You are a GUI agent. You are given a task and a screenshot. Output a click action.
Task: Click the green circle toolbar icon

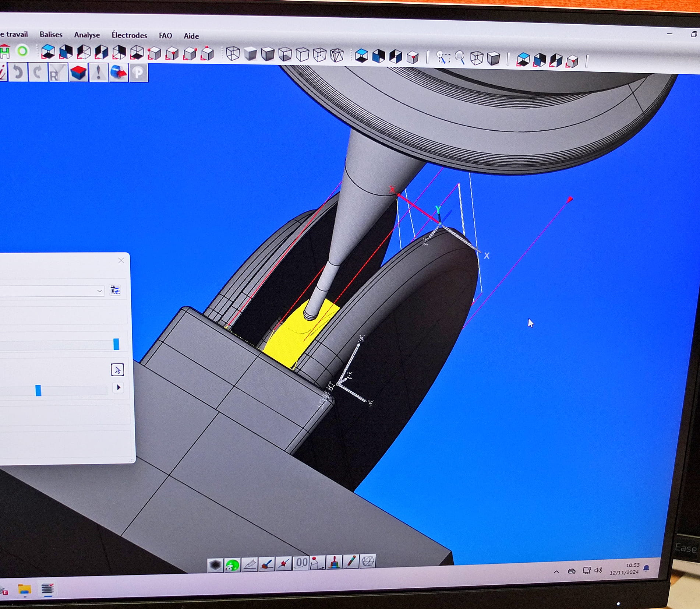tap(22, 51)
